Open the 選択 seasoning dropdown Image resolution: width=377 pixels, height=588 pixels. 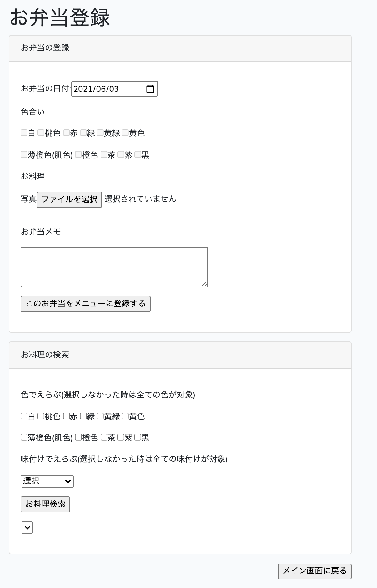coord(47,481)
